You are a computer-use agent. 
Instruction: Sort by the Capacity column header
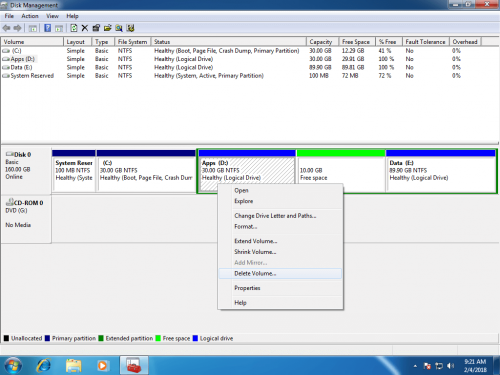pyautogui.click(x=323, y=42)
